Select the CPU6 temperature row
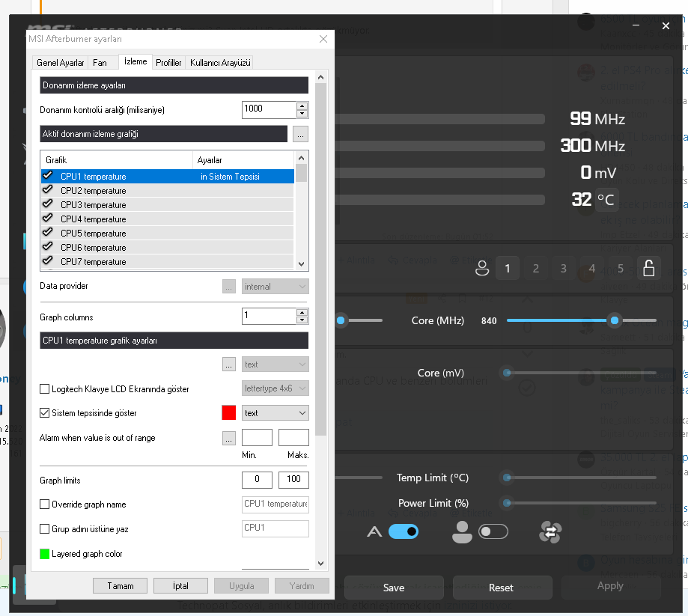 pyautogui.click(x=167, y=248)
